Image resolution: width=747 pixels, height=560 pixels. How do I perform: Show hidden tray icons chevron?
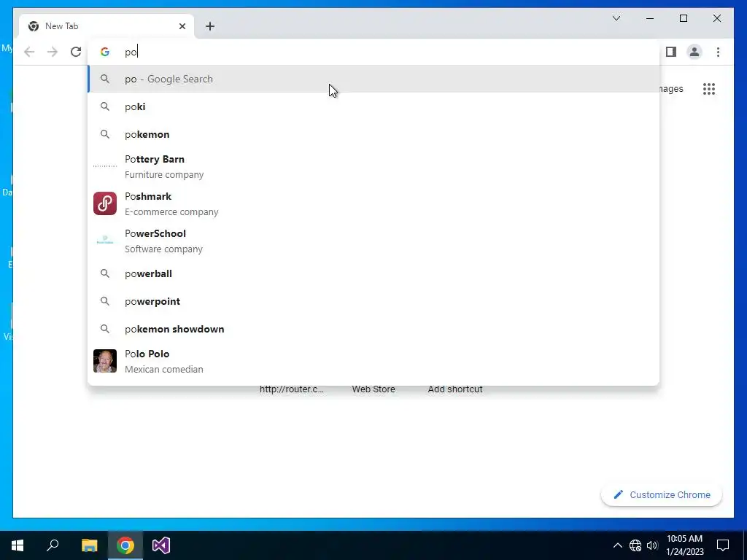617,545
